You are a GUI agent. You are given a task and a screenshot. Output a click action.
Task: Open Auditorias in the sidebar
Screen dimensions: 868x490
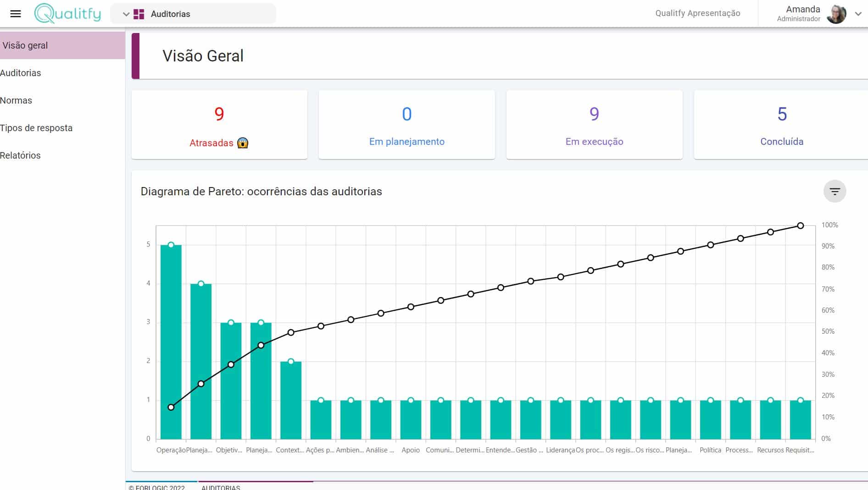(x=21, y=73)
